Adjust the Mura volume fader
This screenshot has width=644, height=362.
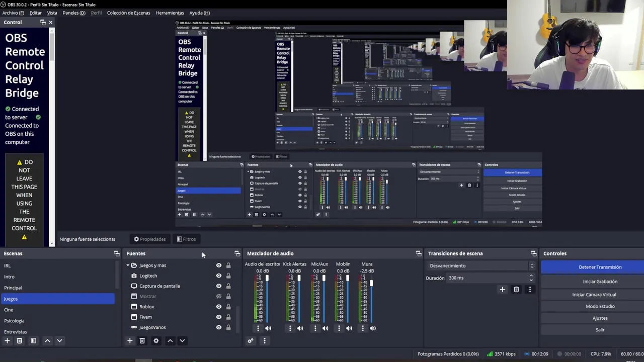[x=371, y=284]
